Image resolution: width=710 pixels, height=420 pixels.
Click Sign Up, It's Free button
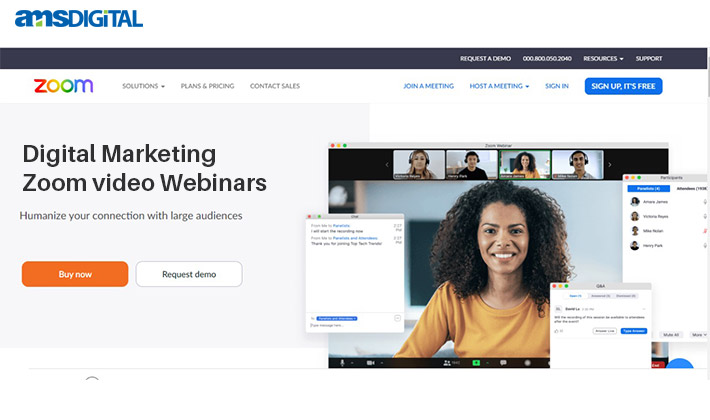coord(623,86)
